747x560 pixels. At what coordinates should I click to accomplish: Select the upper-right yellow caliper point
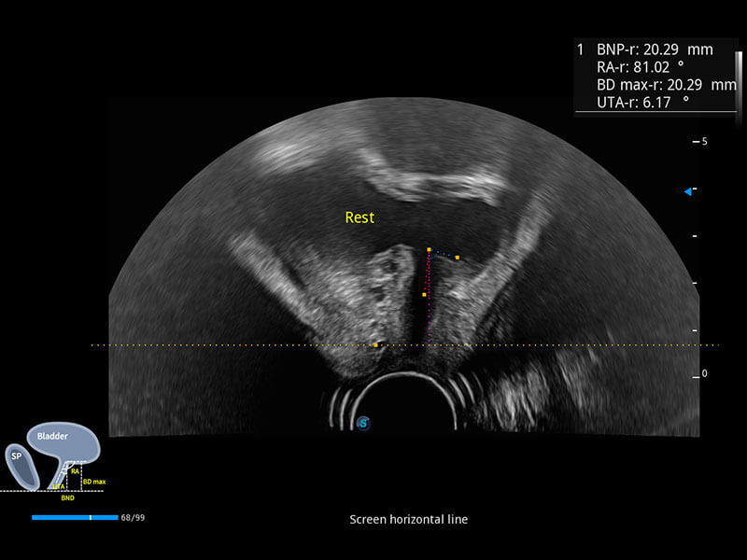pyautogui.click(x=458, y=258)
